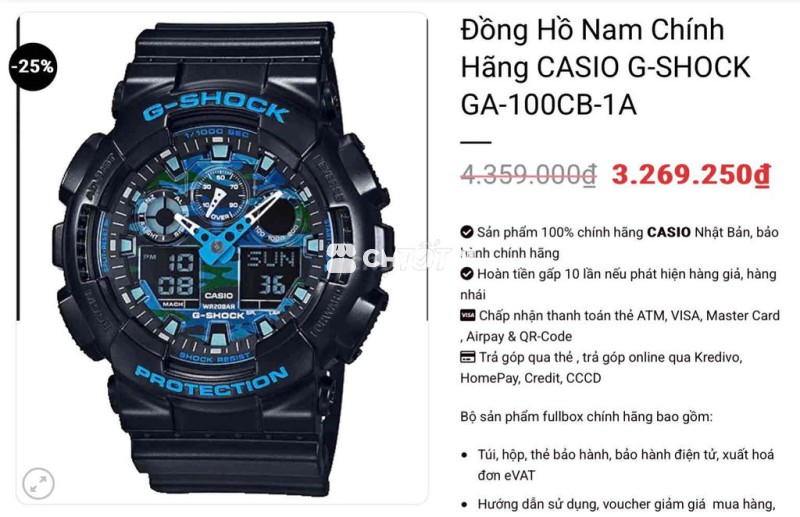Click the 'Hướng dẫn sử dụng, voucher' list item
800x517 pixels.
click(x=626, y=504)
